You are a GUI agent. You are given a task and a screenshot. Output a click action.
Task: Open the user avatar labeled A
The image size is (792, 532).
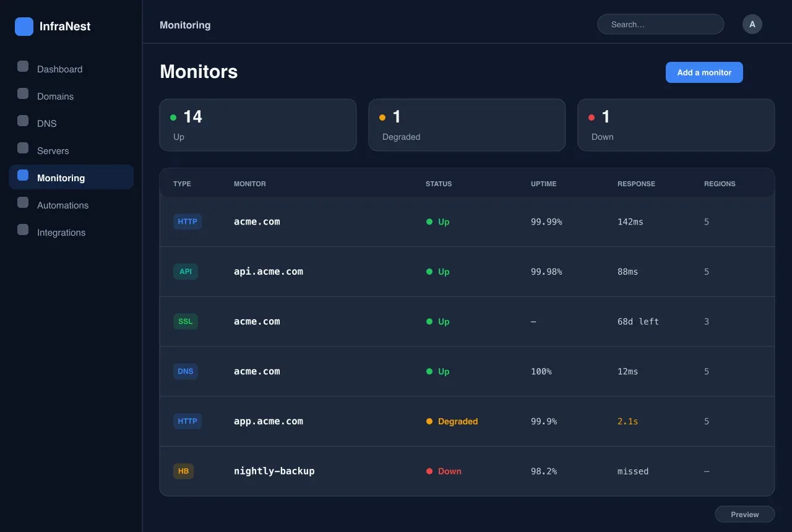pyautogui.click(x=752, y=24)
